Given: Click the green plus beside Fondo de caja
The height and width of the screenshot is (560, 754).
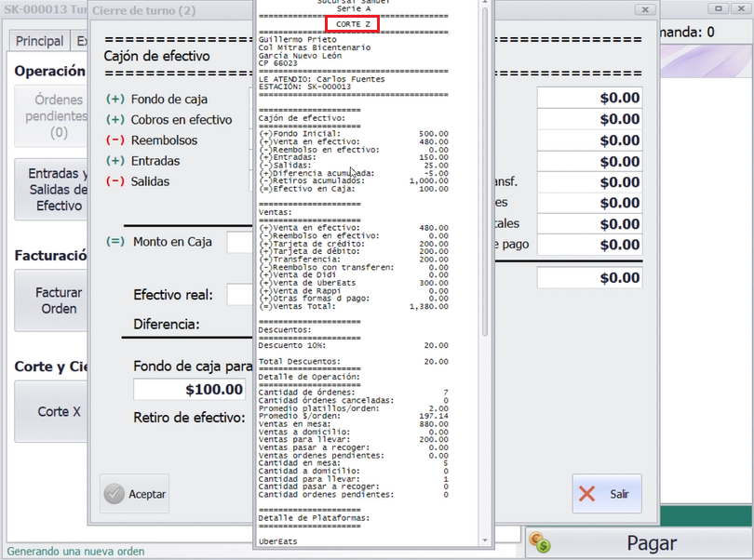Looking at the screenshot, I should coord(115,100).
